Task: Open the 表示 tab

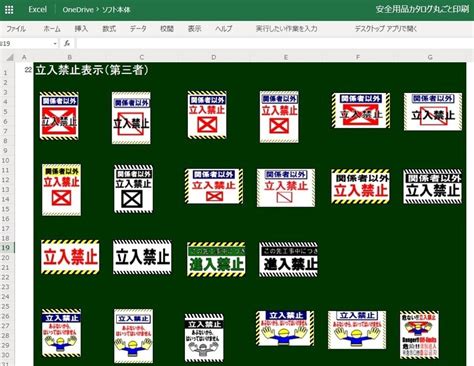Action: 194,29
